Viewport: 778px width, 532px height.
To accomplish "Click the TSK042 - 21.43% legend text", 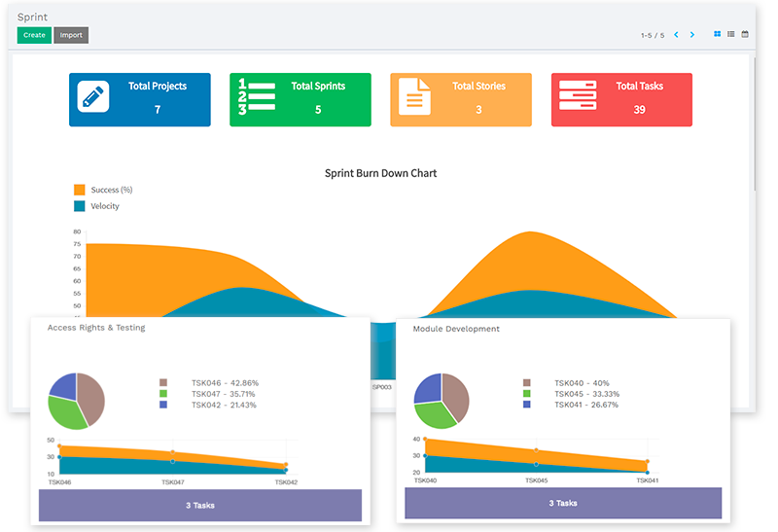I will pos(224,405).
